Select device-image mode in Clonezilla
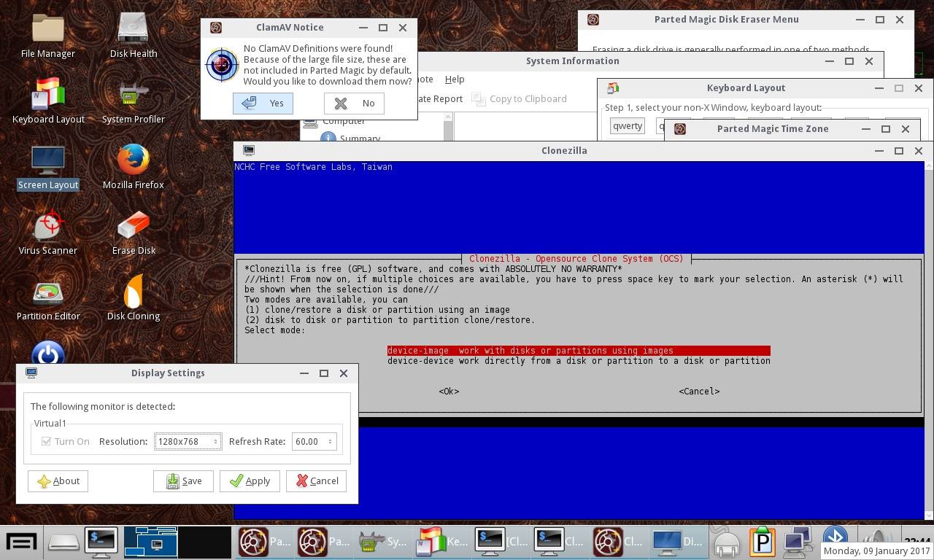934x560 pixels. [x=579, y=351]
